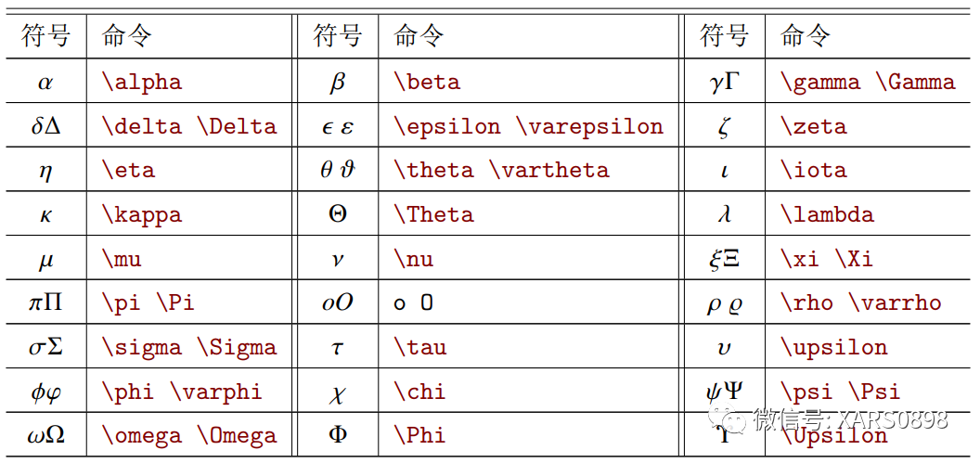This screenshot has height=463, width=980.
Task: Click the first 符号 column header
Action: tap(45, 36)
